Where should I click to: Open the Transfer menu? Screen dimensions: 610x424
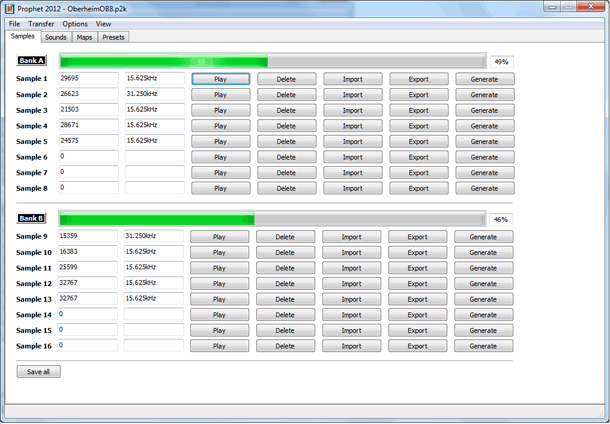point(41,24)
